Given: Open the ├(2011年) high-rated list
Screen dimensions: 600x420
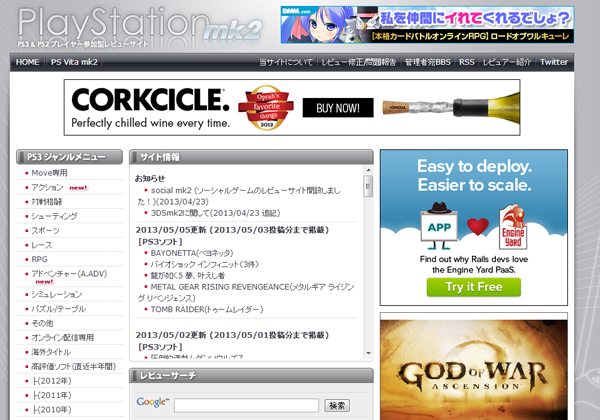Looking at the screenshot, I should 52,395.
